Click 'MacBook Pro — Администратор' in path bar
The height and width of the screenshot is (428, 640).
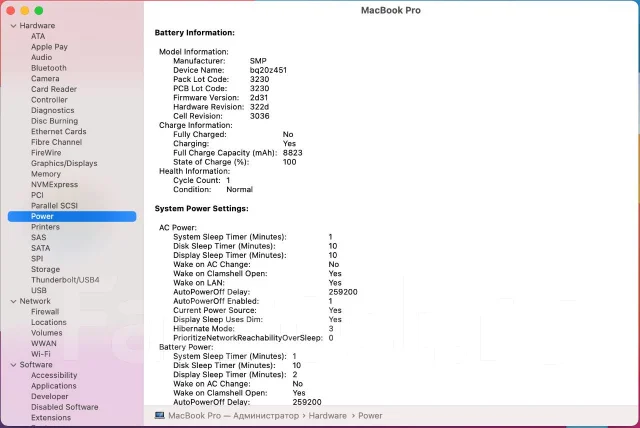(x=233, y=416)
